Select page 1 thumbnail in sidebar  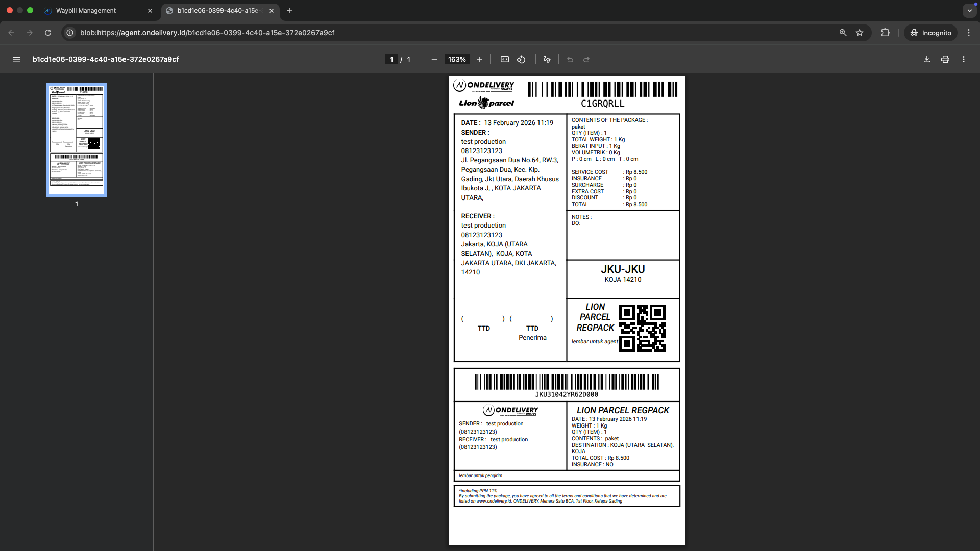pyautogui.click(x=77, y=140)
